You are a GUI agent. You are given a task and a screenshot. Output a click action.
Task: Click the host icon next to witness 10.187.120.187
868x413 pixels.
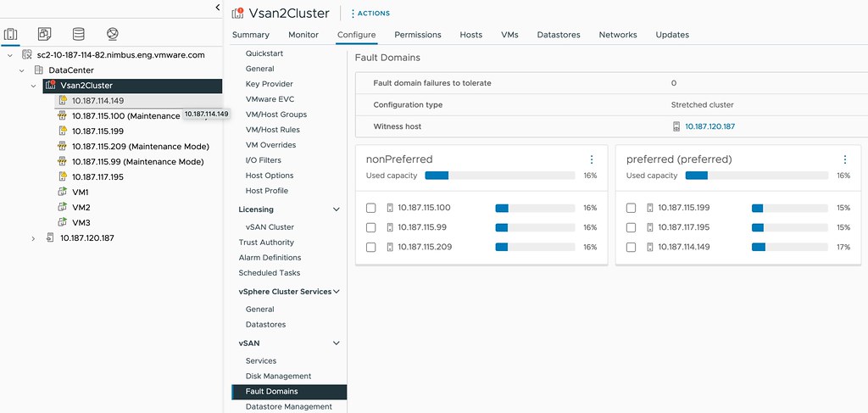click(676, 126)
